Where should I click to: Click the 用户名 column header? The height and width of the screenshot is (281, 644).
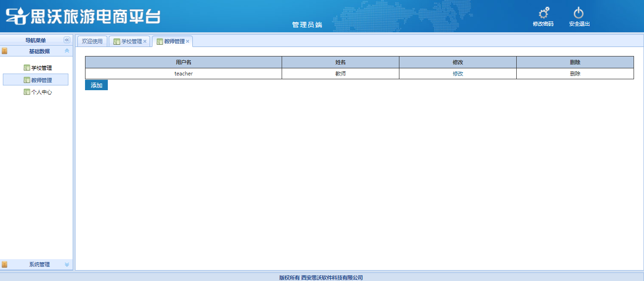183,62
